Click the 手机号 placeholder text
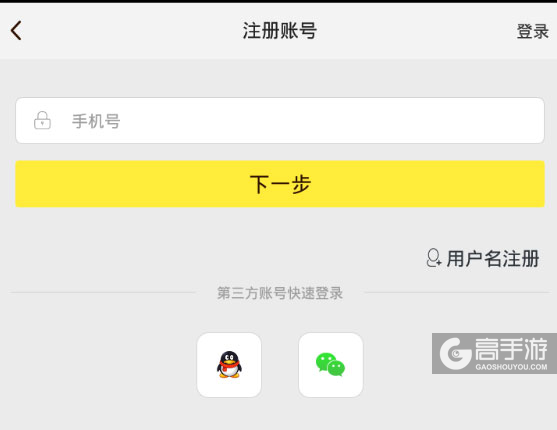557x430 pixels. click(x=96, y=121)
